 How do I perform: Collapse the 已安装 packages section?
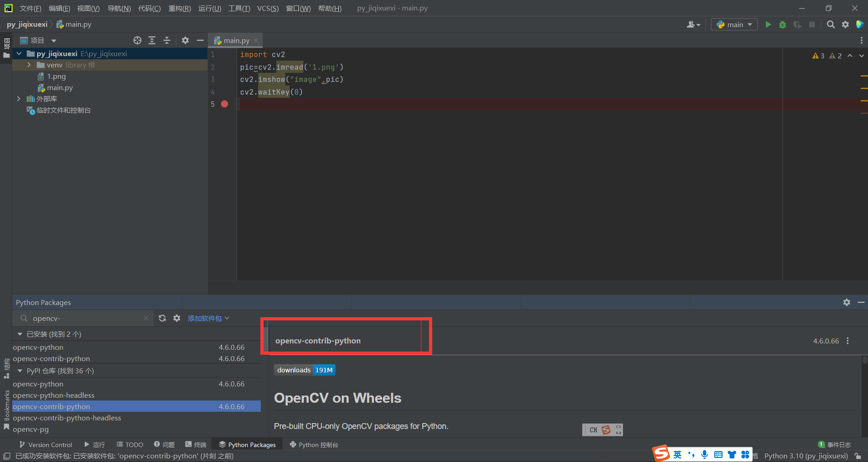19,334
